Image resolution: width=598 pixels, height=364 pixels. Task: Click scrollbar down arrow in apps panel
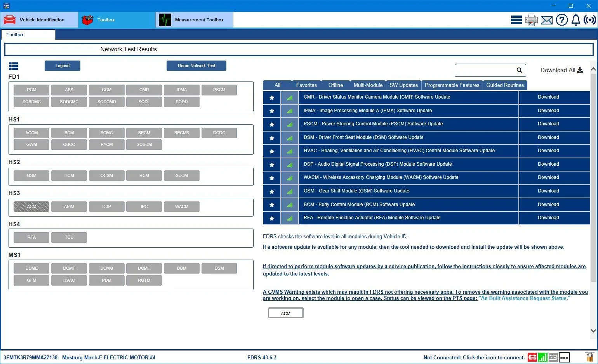click(593, 331)
